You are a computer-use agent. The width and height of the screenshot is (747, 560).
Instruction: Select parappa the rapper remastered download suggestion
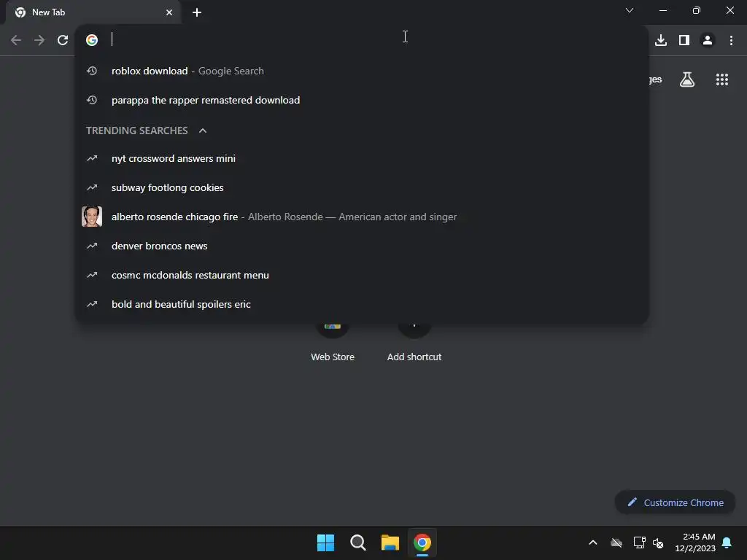tap(362, 100)
